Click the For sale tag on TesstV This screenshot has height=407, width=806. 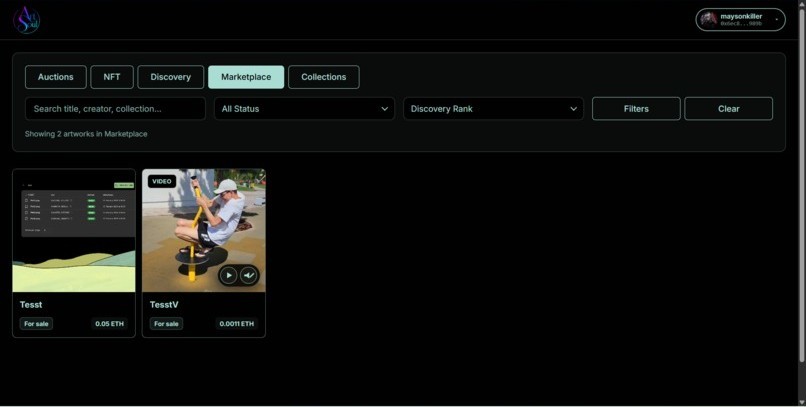[x=167, y=324]
